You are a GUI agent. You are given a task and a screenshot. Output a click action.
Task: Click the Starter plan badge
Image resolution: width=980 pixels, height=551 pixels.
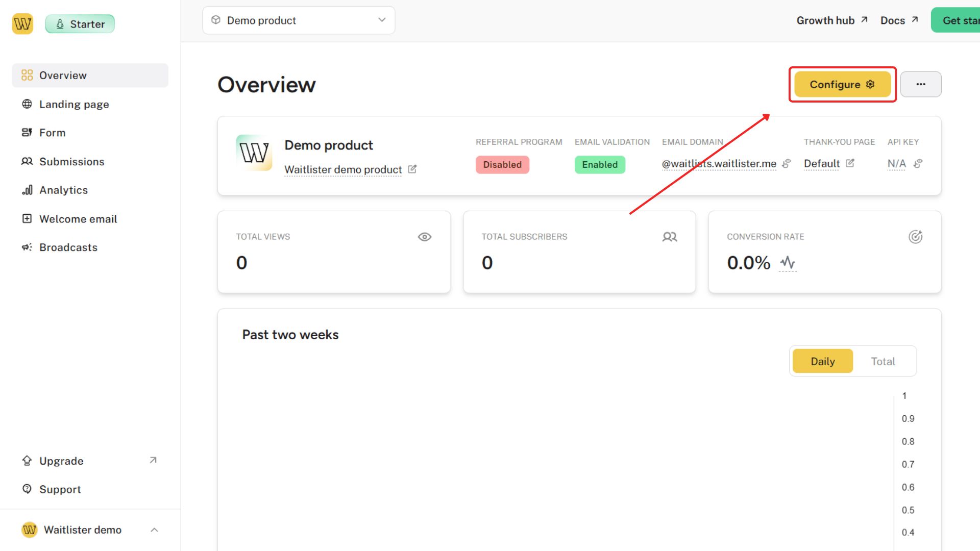click(80, 24)
